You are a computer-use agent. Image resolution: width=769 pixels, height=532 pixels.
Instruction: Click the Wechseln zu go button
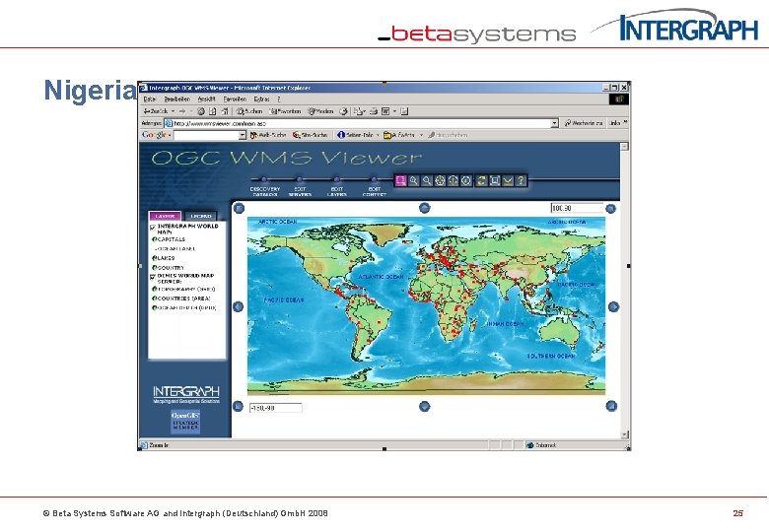click(584, 123)
